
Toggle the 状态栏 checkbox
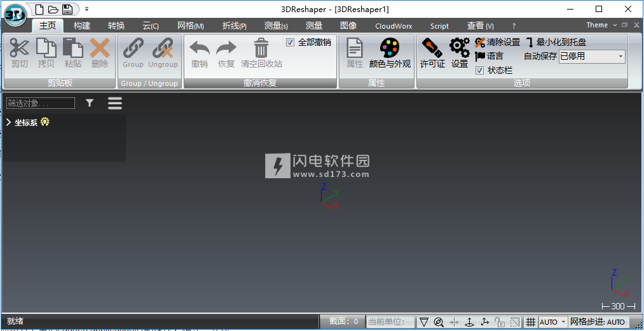(479, 70)
